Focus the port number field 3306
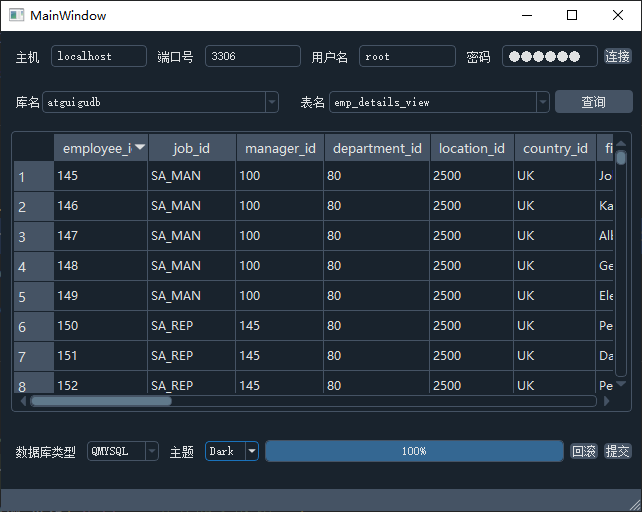642x512 pixels. pyautogui.click(x=253, y=56)
